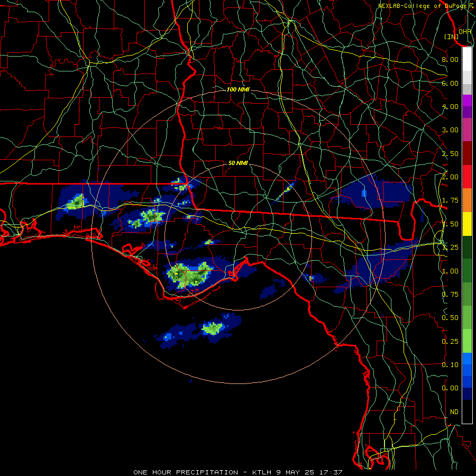
Task: Click the OHR product label
Action: [465, 31]
